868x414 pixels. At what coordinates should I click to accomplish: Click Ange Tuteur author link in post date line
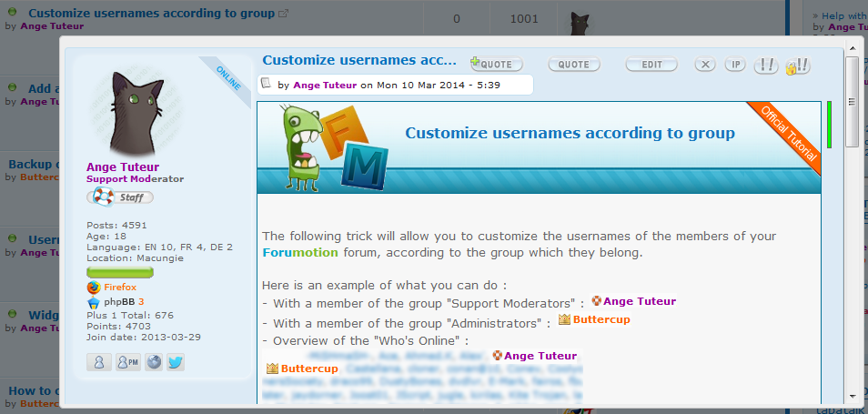click(x=325, y=86)
